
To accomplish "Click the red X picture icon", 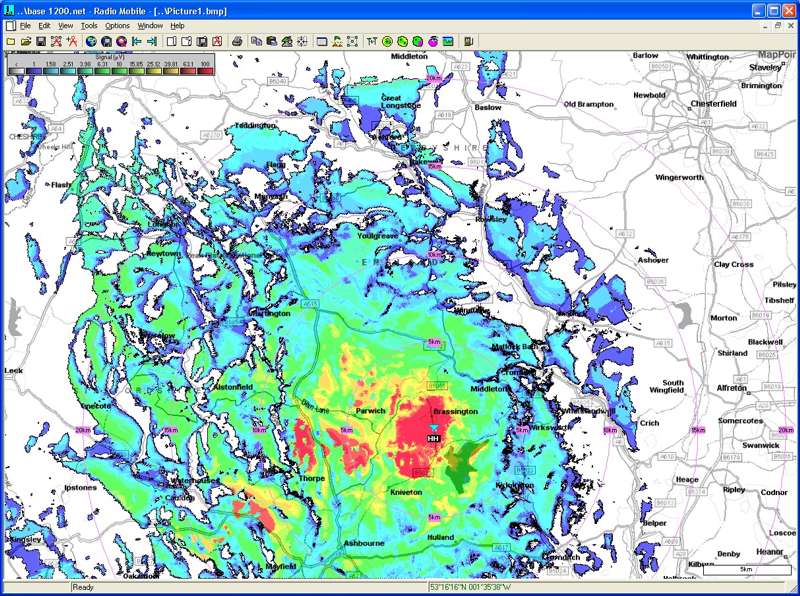I will (217, 41).
